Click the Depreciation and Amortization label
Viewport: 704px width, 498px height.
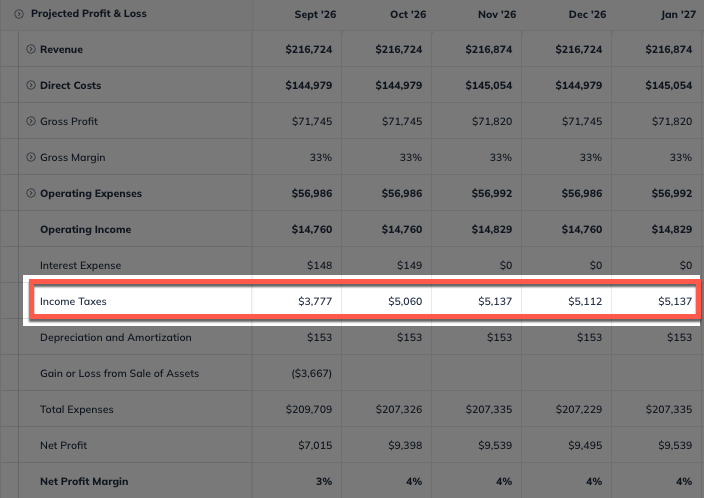(x=116, y=337)
